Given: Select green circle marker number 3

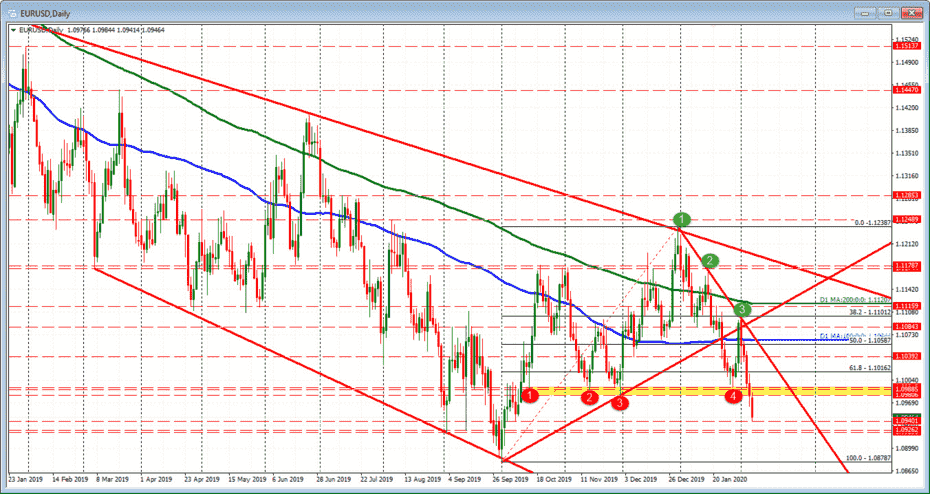Looking at the screenshot, I should pos(743,311).
